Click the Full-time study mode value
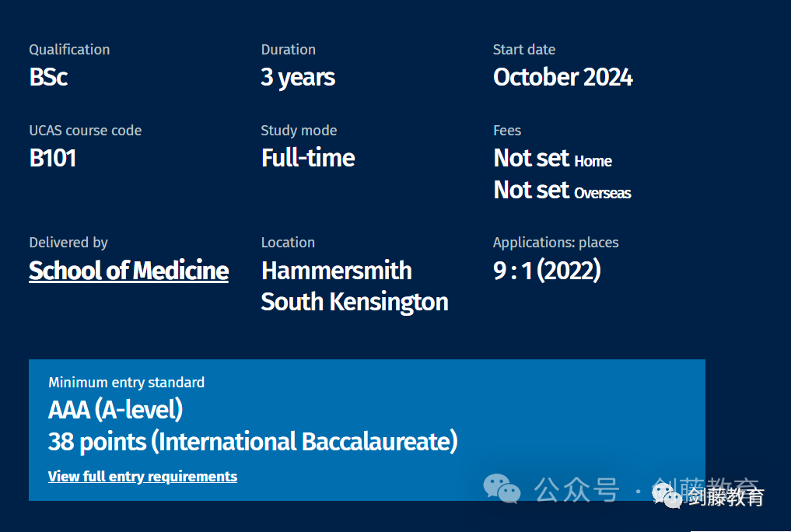 click(308, 158)
